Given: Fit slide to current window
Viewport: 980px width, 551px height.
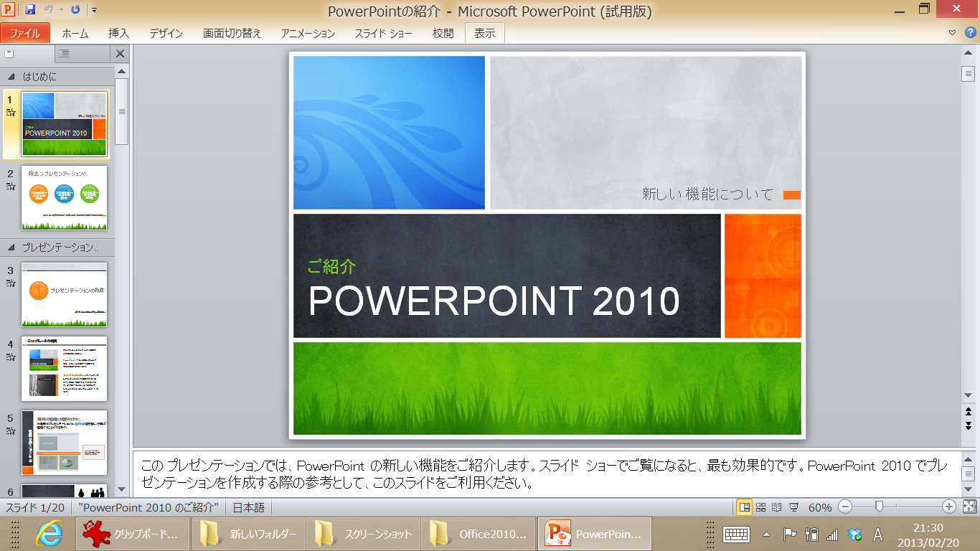Looking at the screenshot, I should [969, 507].
